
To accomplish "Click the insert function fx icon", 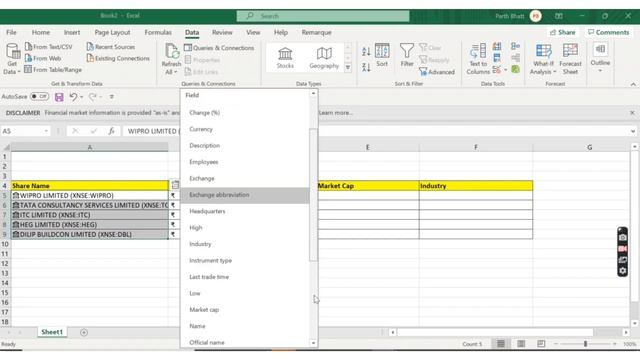I will point(111,131).
